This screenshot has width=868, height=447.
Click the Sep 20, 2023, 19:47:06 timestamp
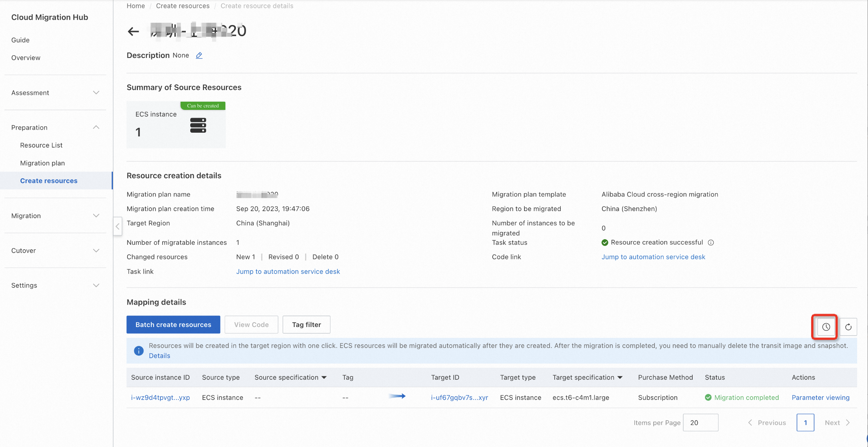[273, 209]
